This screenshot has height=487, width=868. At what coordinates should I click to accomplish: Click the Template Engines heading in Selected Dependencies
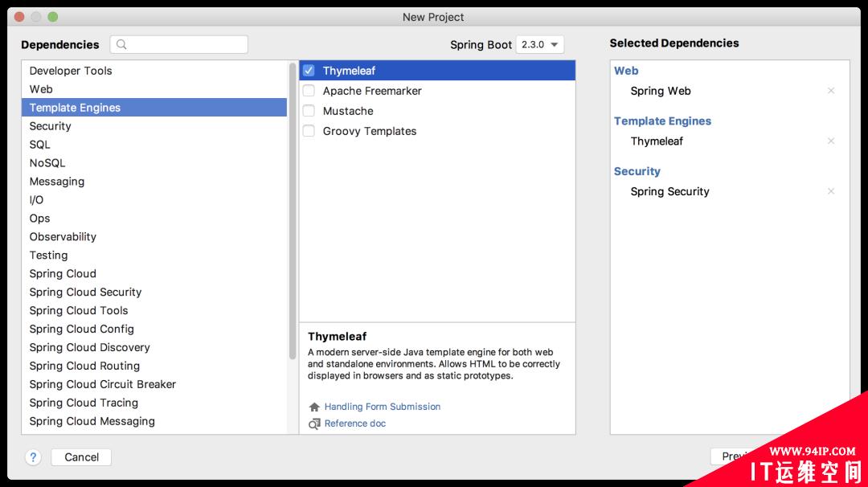pyautogui.click(x=662, y=121)
